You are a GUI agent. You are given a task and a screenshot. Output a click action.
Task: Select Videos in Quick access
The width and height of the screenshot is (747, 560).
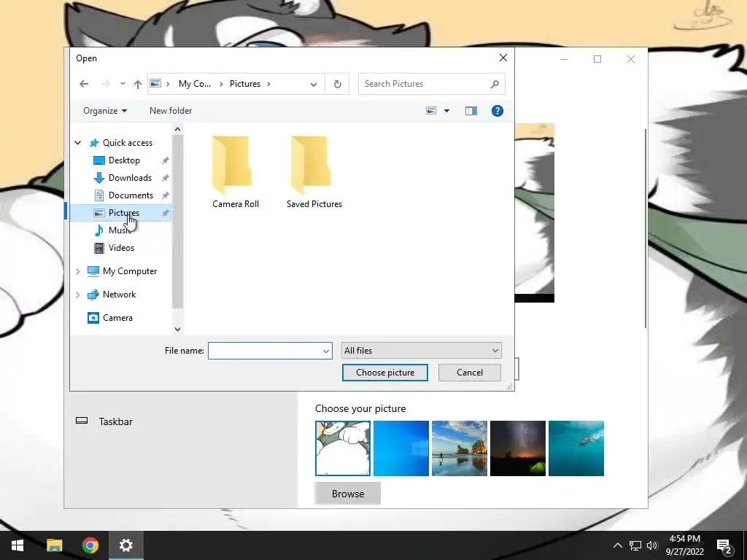click(x=121, y=248)
